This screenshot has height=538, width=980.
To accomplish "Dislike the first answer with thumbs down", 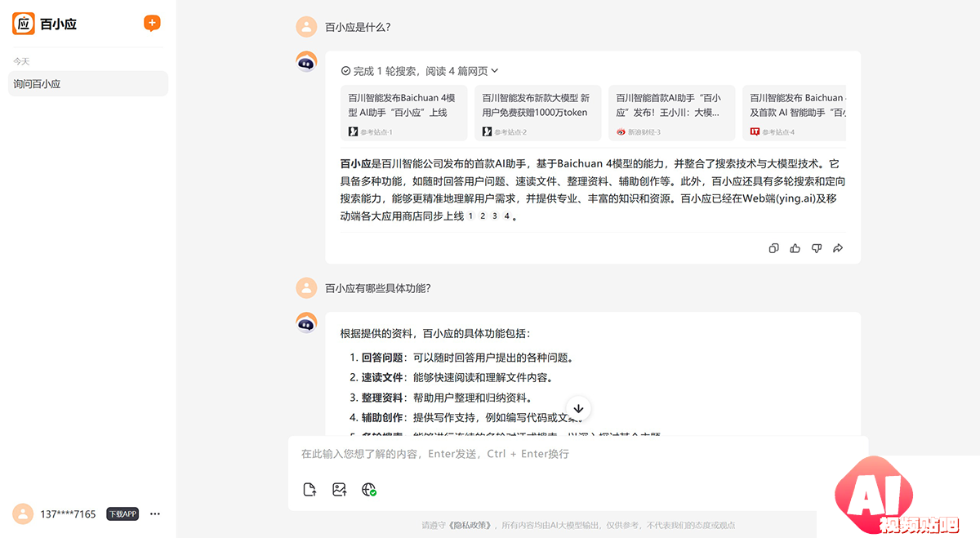I will click(817, 248).
